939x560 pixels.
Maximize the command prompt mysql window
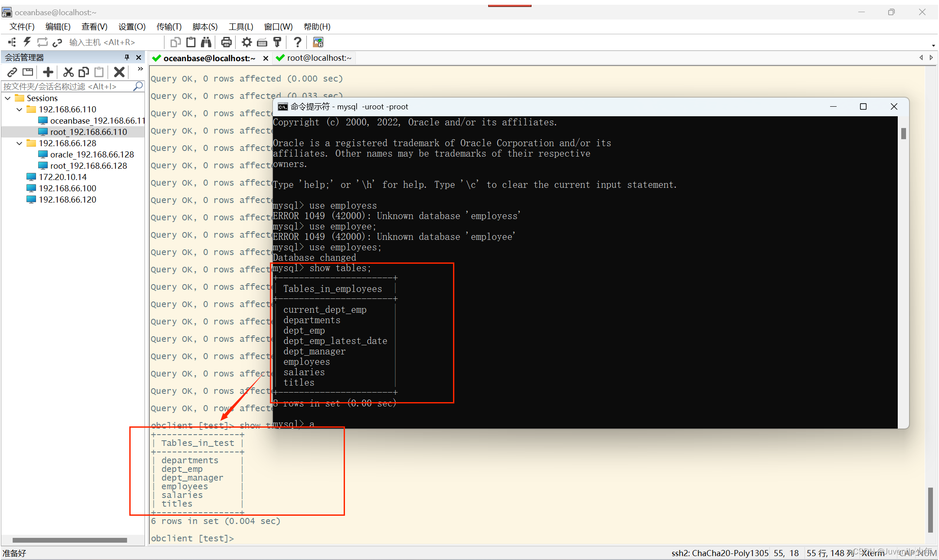click(863, 107)
